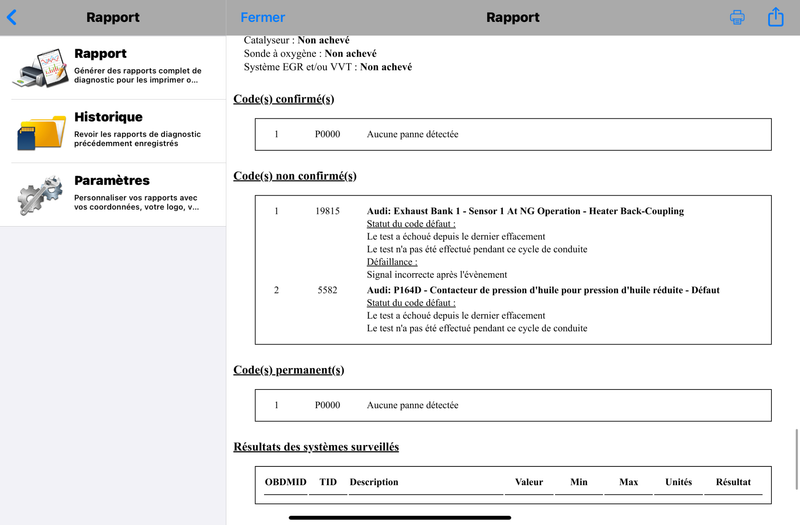Tap the back chevron in the sidebar header
Image resolution: width=800 pixels, height=525 pixels.
tap(12, 17)
